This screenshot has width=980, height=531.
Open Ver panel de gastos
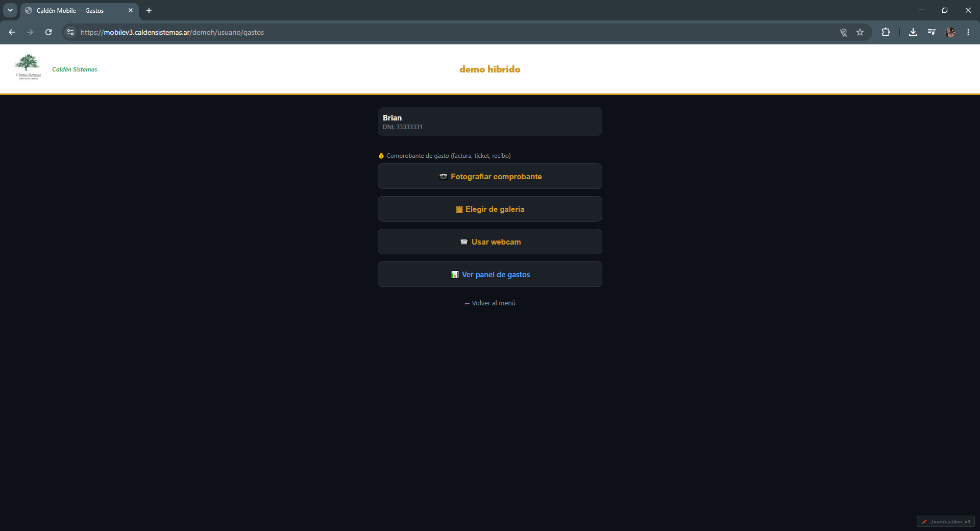pos(490,274)
